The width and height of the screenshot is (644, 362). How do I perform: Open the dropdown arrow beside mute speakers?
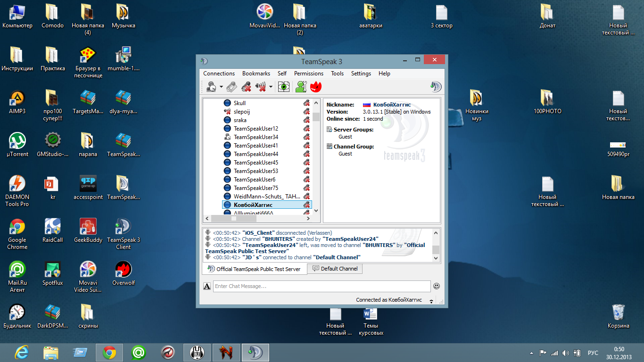point(271,87)
